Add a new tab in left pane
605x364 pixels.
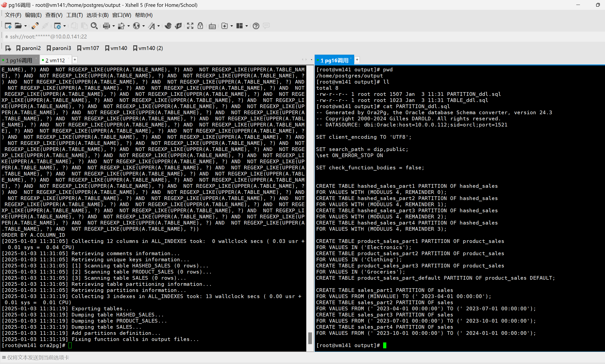pos(75,60)
